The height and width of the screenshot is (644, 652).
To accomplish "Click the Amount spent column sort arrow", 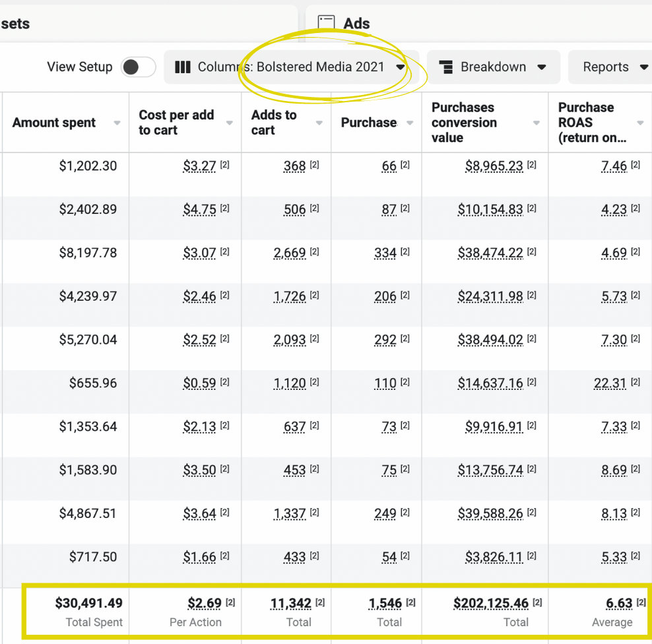I will click(x=117, y=123).
